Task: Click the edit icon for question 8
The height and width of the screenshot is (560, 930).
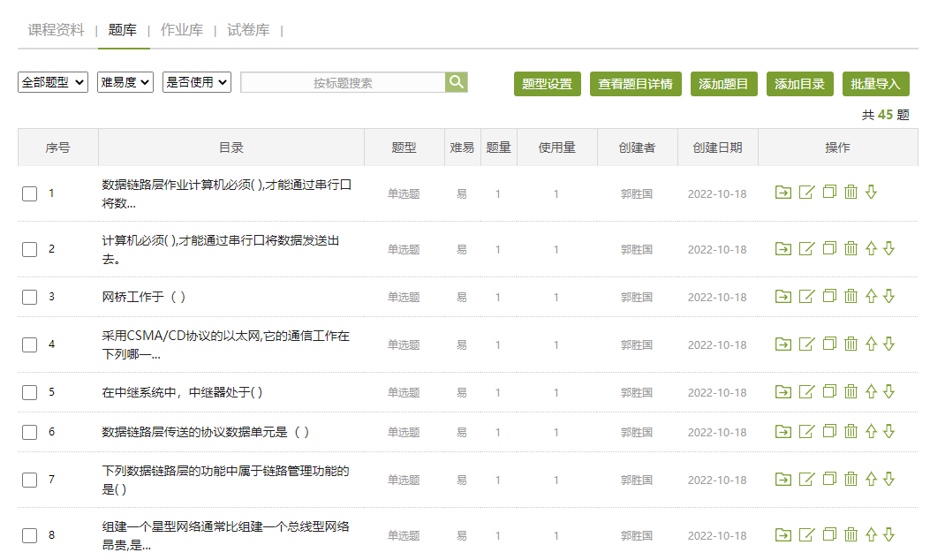Action: tap(805, 534)
